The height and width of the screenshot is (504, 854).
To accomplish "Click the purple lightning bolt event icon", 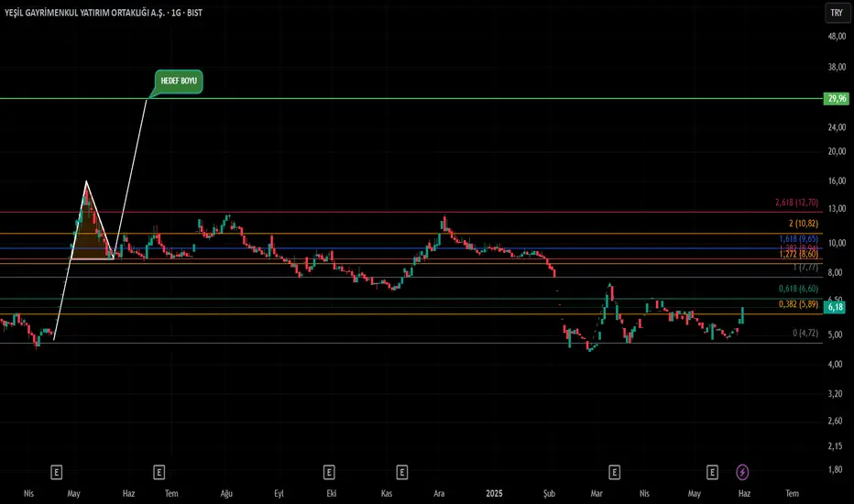I will point(742,472).
